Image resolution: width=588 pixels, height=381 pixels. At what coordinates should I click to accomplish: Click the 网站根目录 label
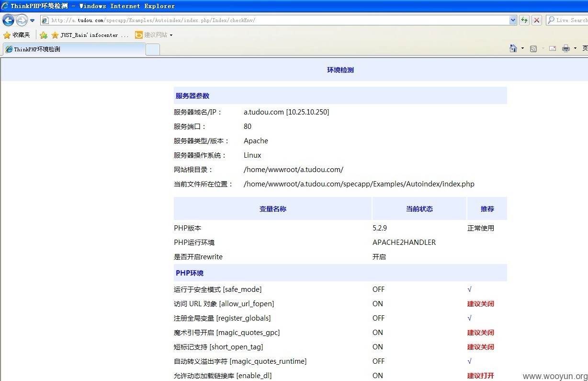click(x=193, y=170)
